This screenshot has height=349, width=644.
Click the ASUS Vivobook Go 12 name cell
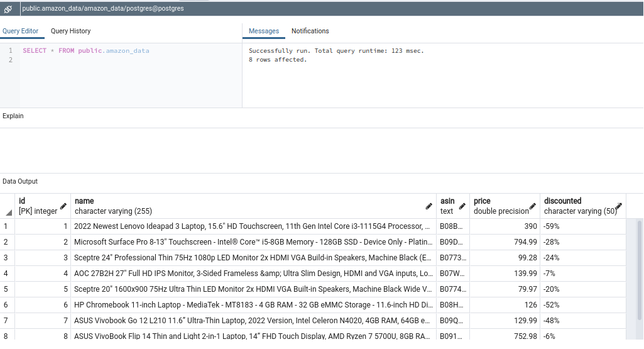coord(253,321)
